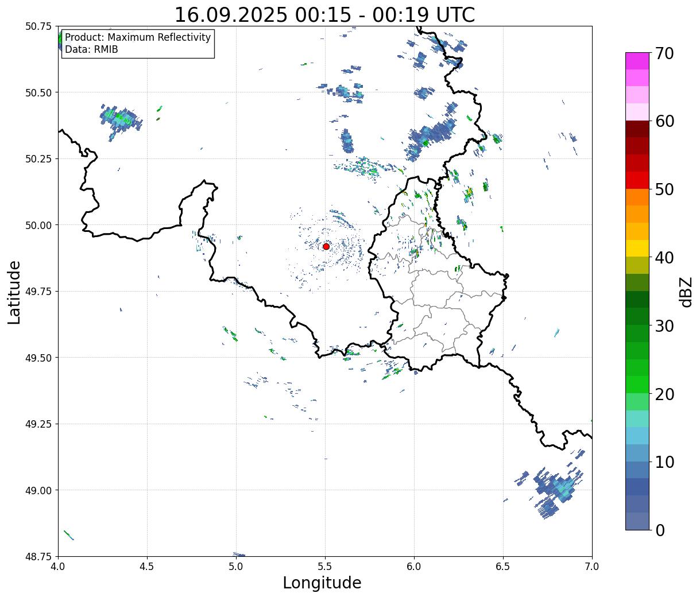
Task: Click the latitude tick label 48.75
Action: [x=38, y=557]
